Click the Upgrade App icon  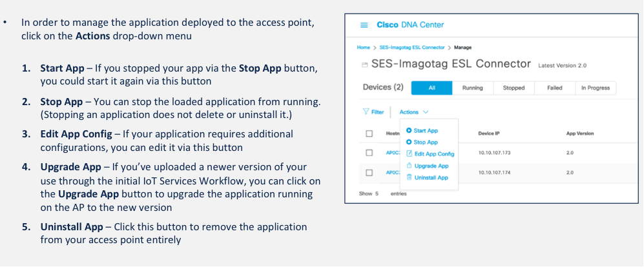(x=410, y=166)
